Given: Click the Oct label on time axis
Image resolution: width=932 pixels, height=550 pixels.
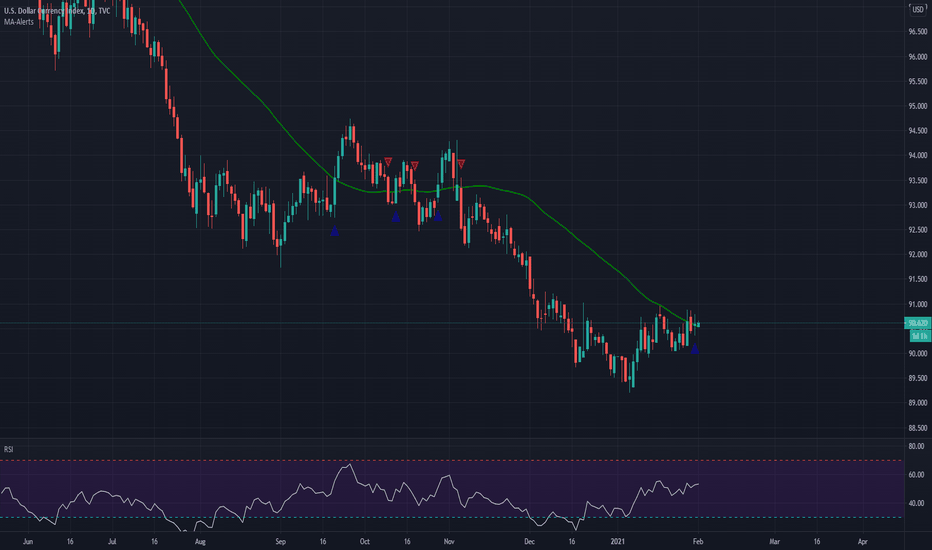Looking at the screenshot, I should point(364,542).
